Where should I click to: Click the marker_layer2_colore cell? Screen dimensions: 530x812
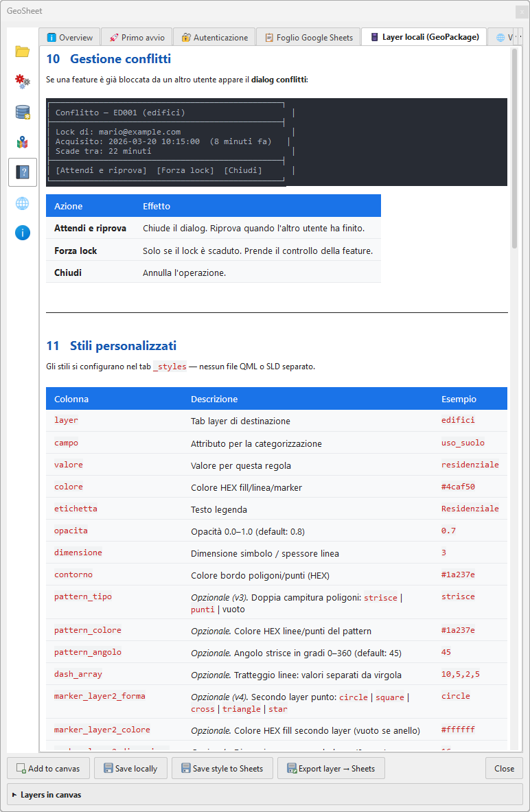[x=102, y=730]
